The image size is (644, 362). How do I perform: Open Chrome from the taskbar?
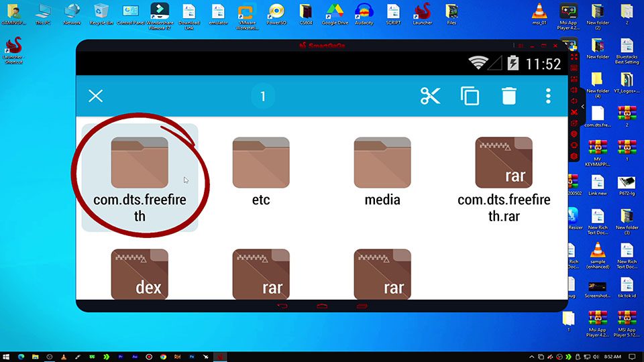[x=163, y=357]
